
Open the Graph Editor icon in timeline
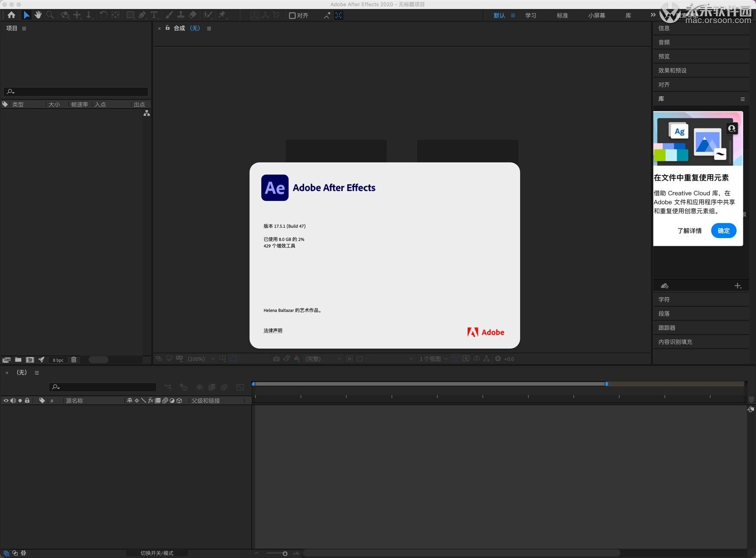[x=241, y=387]
